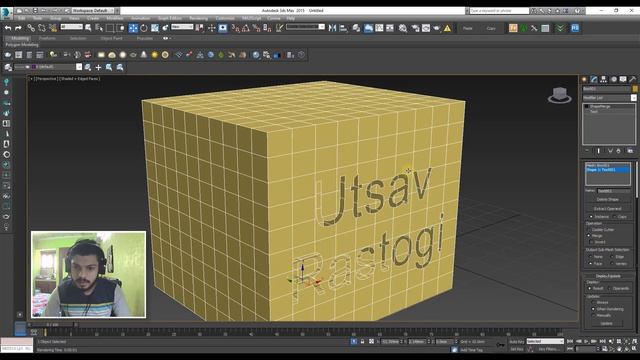Click the Zoom Extents icon beside layer dropdown
The height and width of the screenshot is (360, 640).
[88, 67]
